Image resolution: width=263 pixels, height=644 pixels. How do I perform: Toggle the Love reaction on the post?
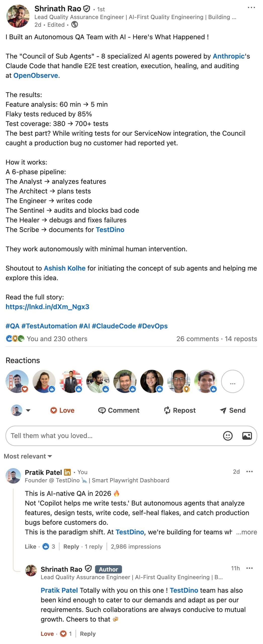pos(62,410)
